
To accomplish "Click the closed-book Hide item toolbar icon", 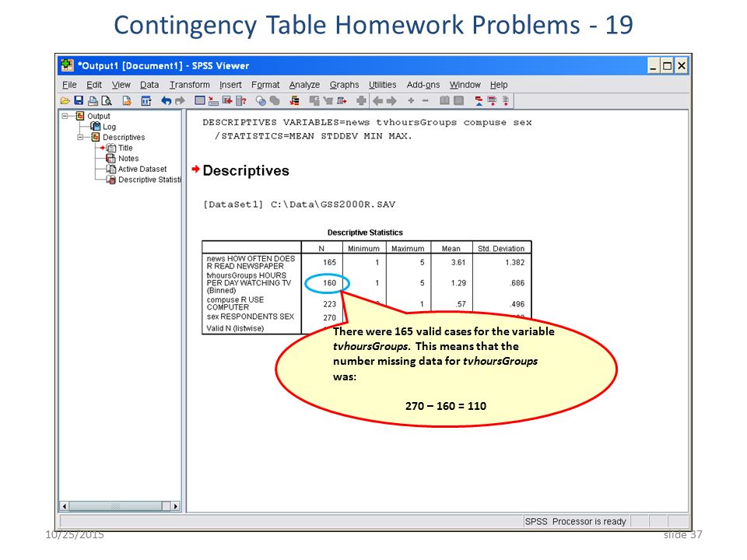I will (459, 100).
